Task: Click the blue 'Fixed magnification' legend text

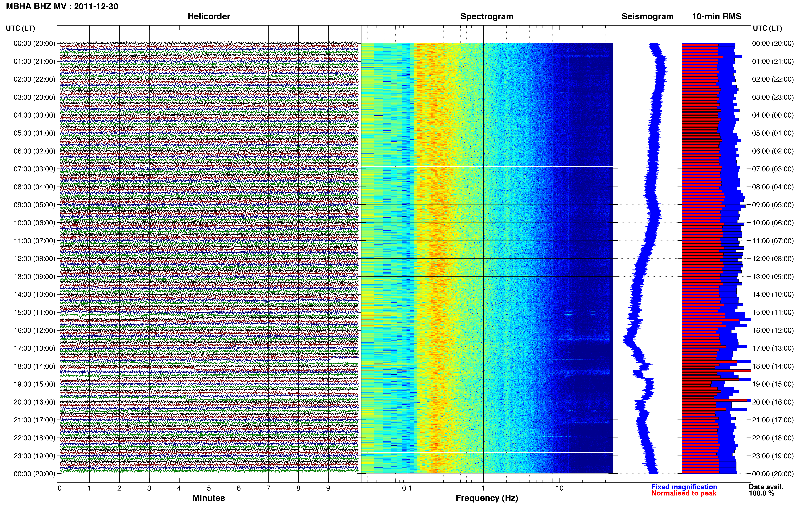Action: click(x=684, y=487)
